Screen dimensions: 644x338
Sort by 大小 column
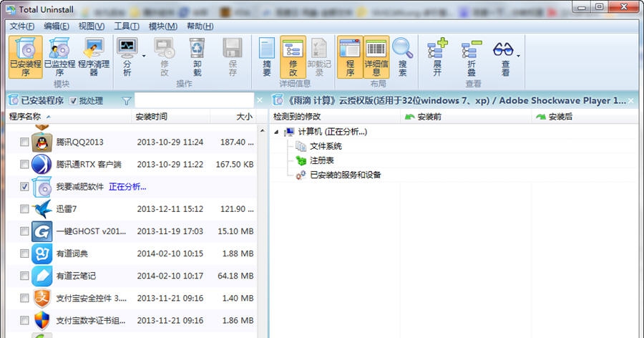[x=233, y=117]
